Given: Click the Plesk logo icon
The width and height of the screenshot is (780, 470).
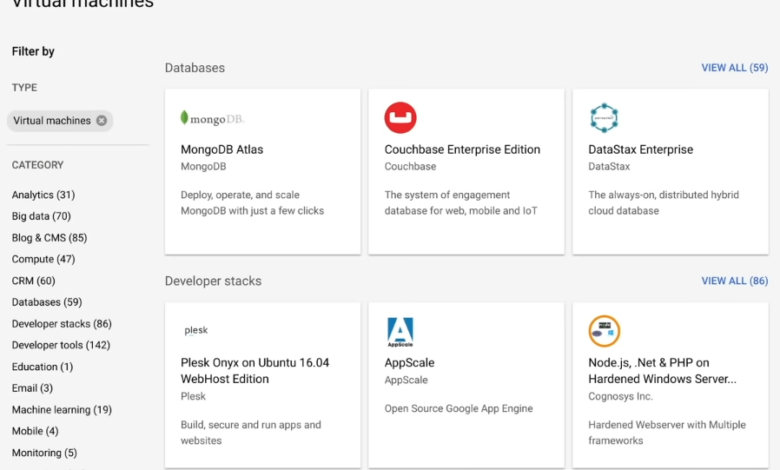Looking at the screenshot, I should click(x=196, y=330).
